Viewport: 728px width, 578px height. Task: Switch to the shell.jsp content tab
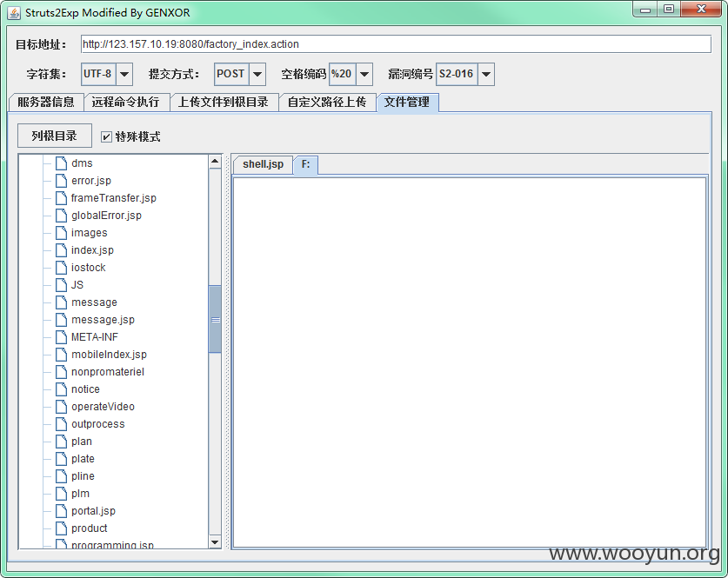263,164
